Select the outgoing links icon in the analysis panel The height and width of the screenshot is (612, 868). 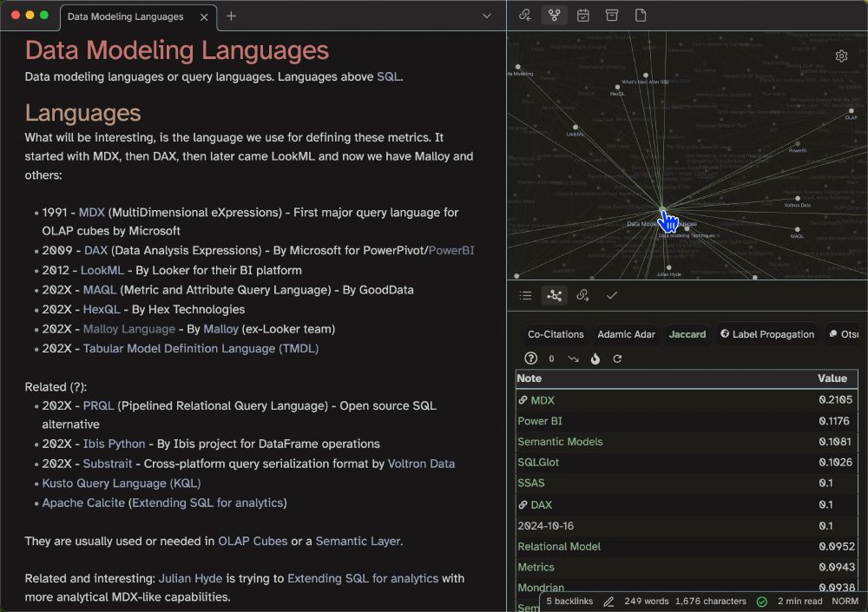click(x=582, y=295)
